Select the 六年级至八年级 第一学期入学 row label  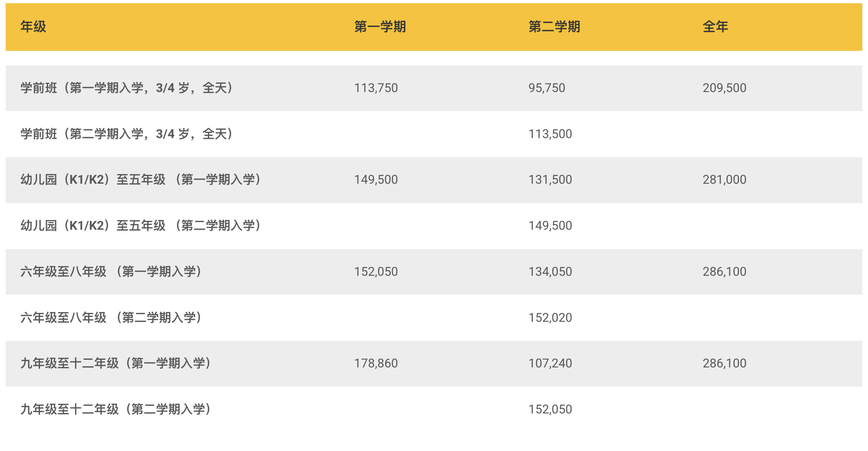pyautogui.click(x=111, y=272)
